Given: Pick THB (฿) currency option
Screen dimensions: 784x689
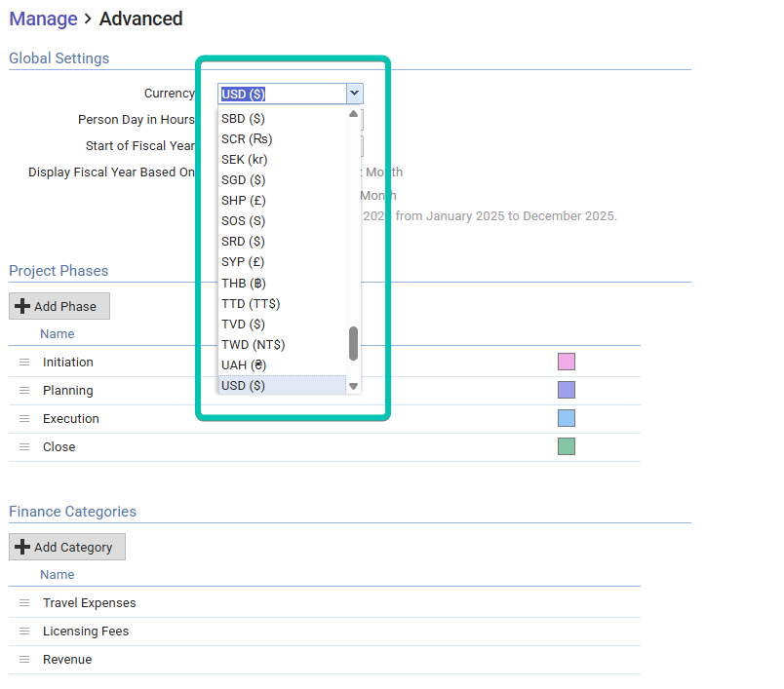Looking at the screenshot, I should [244, 284].
